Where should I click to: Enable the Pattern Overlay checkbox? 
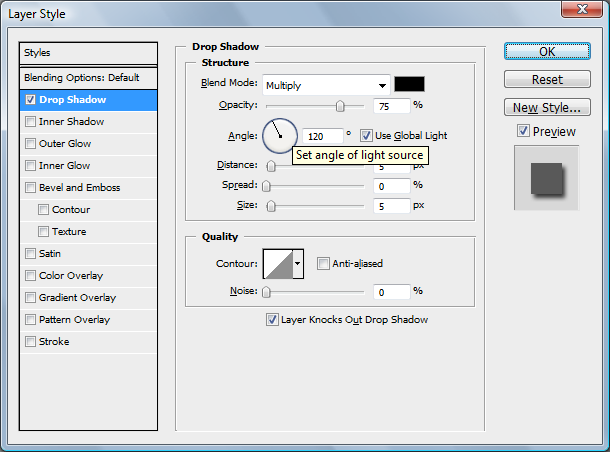point(30,319)
